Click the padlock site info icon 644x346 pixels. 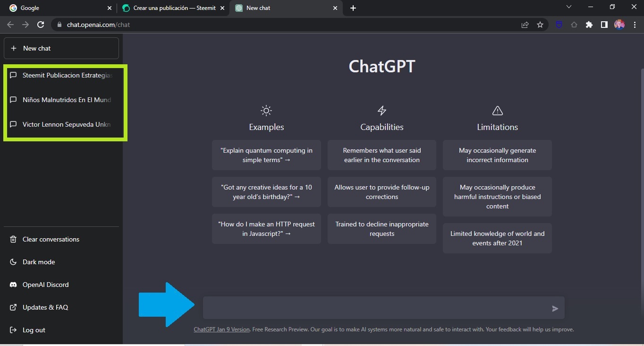tap(59, 25)
